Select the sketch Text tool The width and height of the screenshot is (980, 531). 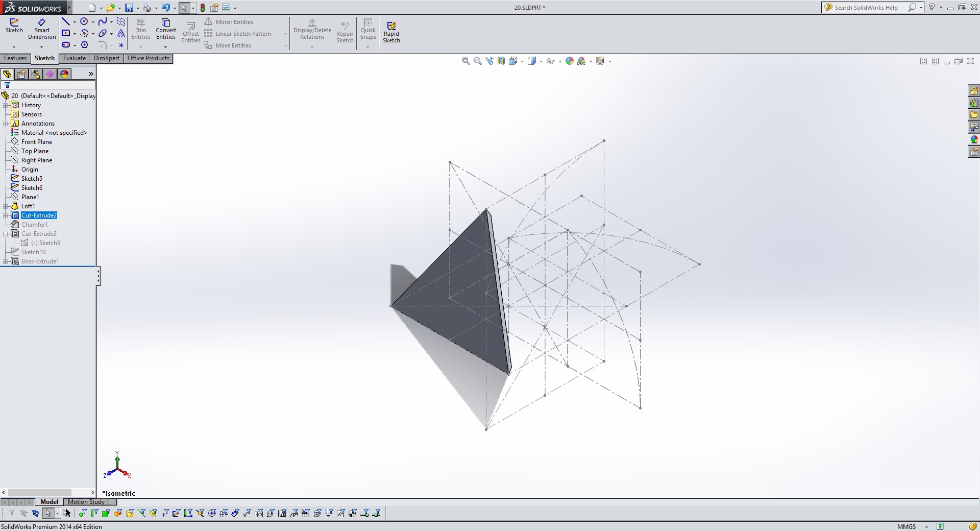121,33
